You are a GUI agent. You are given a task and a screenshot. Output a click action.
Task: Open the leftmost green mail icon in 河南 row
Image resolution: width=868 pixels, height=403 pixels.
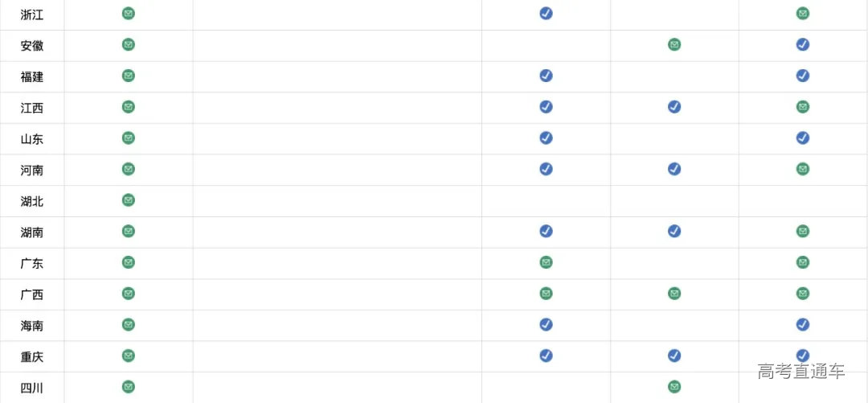click(x=129, y=169)
